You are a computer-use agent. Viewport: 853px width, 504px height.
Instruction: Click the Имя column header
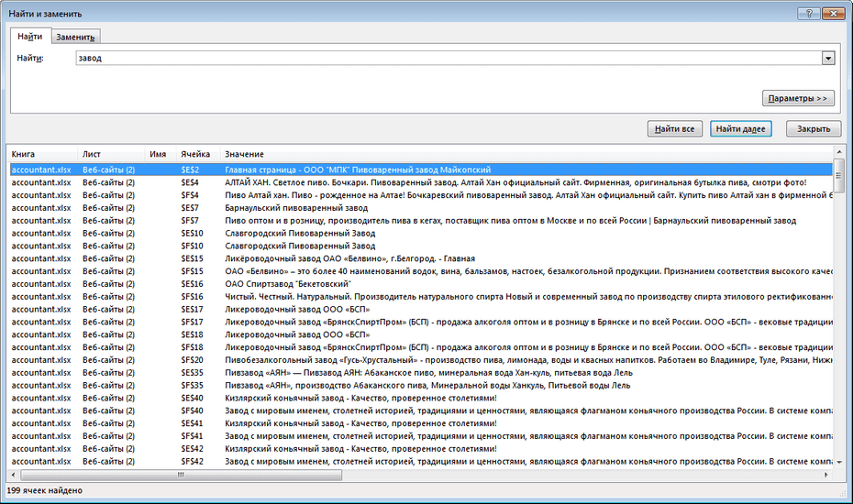161,155
